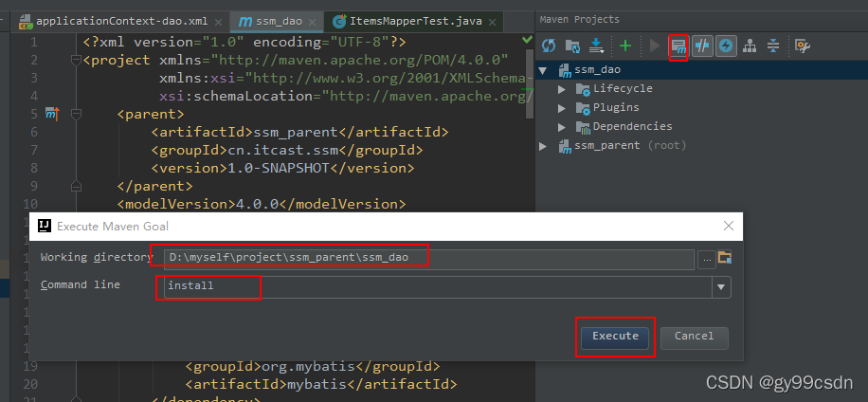Click the Cancel button
The image size is (868, 402).
(695, 337)
